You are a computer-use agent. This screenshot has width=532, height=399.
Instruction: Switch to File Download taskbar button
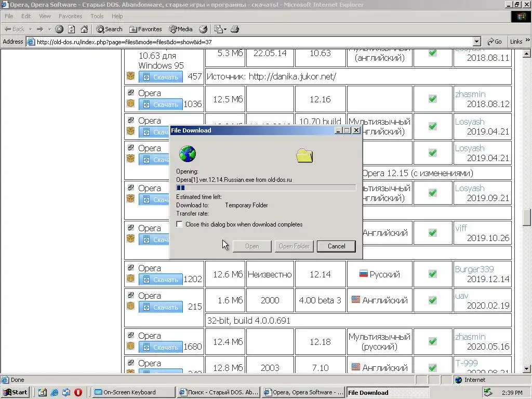tap(388, 393)
